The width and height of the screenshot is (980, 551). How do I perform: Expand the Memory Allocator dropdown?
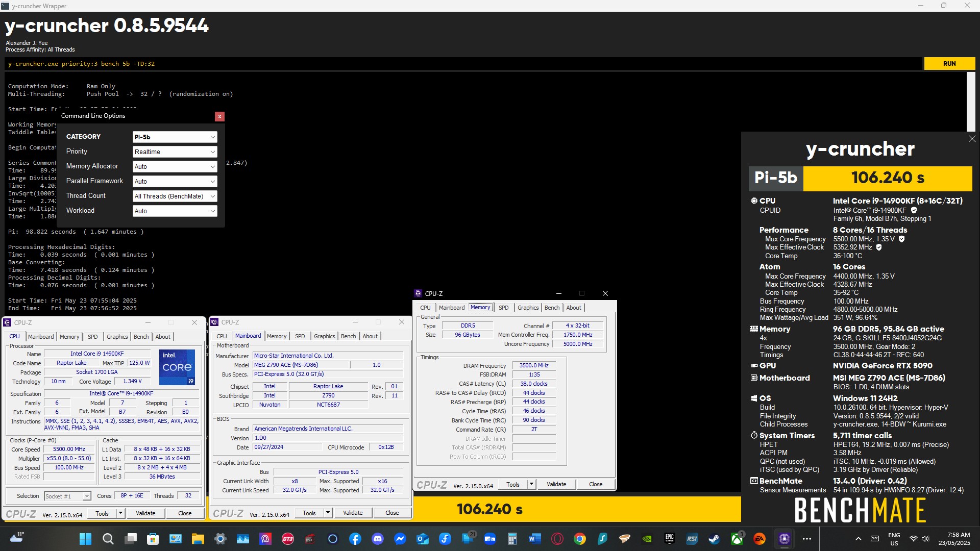coord(175,167)
